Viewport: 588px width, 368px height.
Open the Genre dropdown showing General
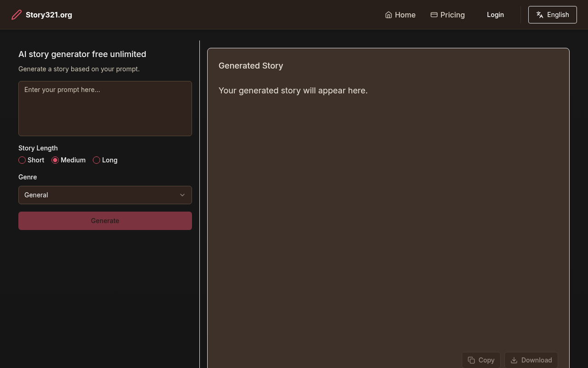click(105, 195)
